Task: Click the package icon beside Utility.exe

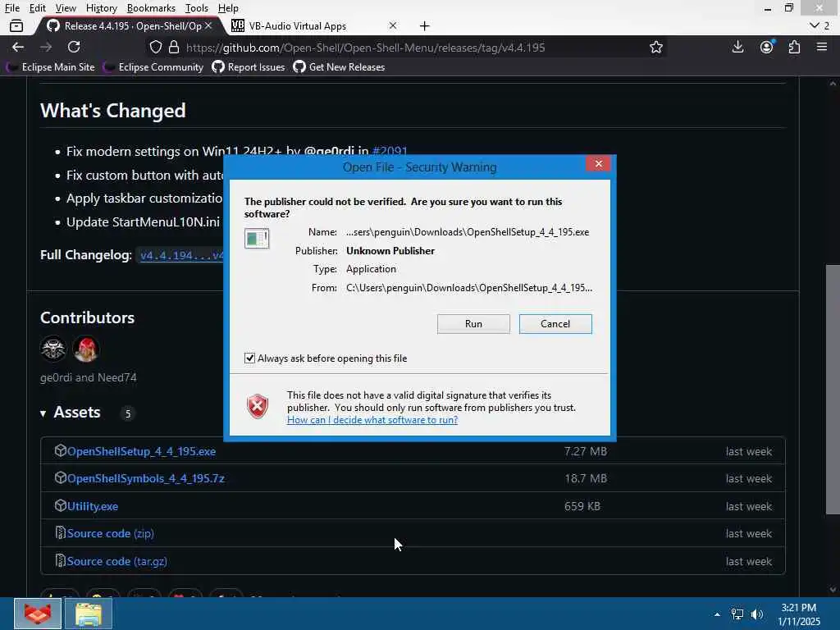Action: coord(60,505)
